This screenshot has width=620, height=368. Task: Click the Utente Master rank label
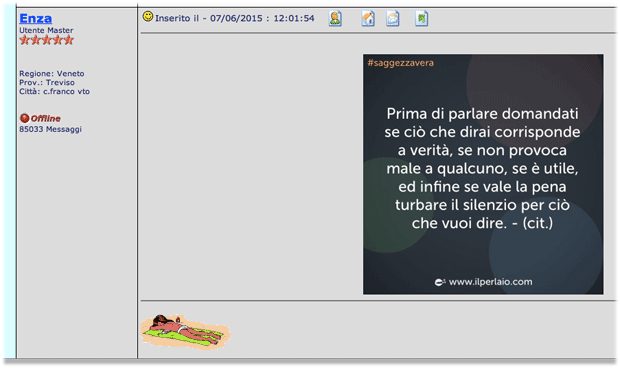tap(46, 30)
